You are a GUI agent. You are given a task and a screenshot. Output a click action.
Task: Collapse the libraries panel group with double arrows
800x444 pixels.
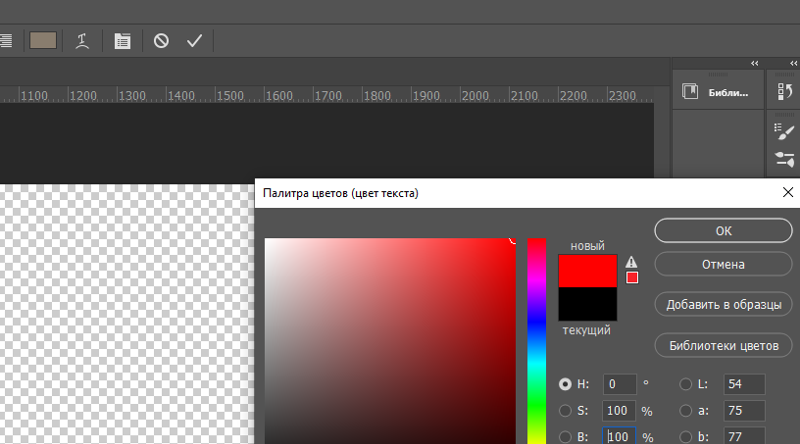pos(755,63)
